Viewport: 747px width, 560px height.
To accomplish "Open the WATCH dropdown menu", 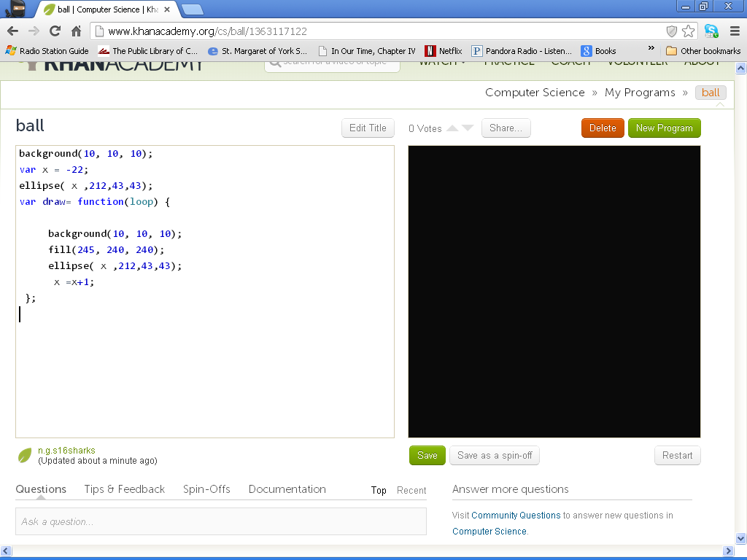I will 442,62.
